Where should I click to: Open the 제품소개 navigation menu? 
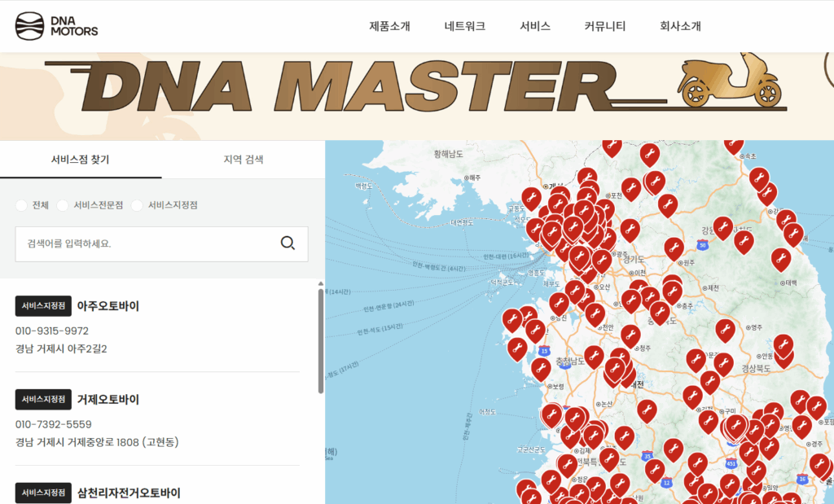[389, 26]
